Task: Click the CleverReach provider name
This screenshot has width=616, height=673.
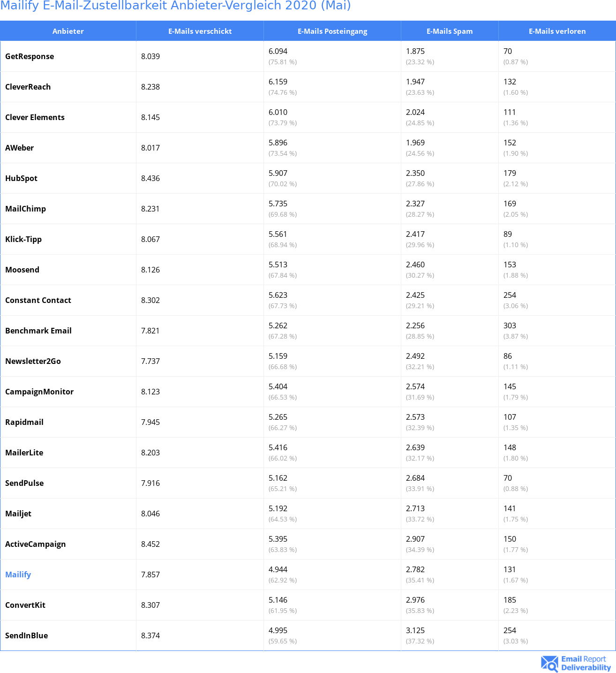Action: 28,87
